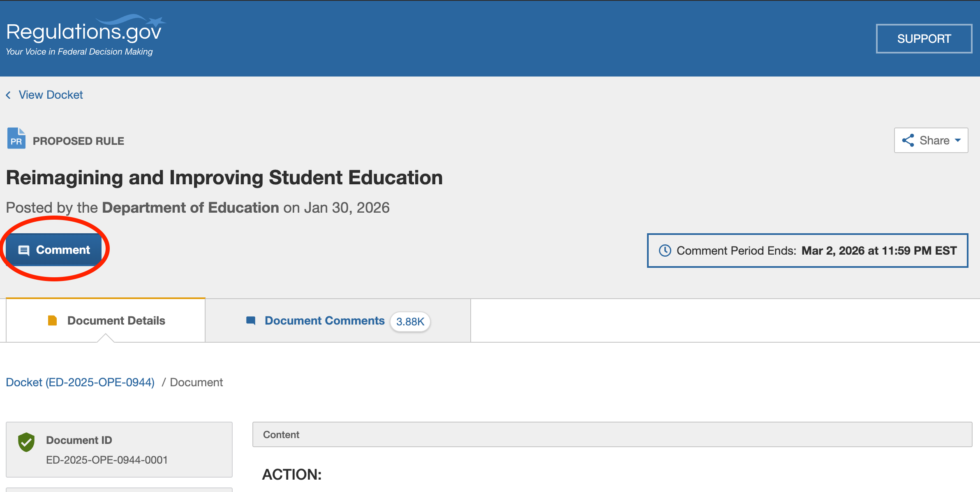Open the Share dropdown menu
This screenshot has width=980, height=492.
pyautogui.click(x=931, y=140)
